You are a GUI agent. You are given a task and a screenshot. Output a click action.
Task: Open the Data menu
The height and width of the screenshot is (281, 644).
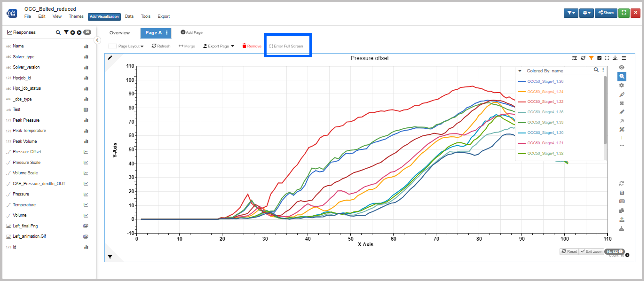coord(129,16)
